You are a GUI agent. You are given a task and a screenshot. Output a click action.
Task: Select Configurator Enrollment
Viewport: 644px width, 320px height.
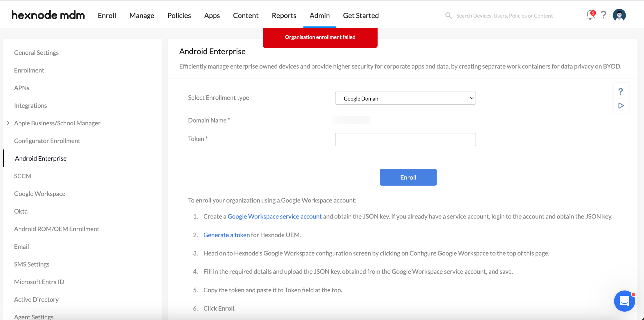47,141
